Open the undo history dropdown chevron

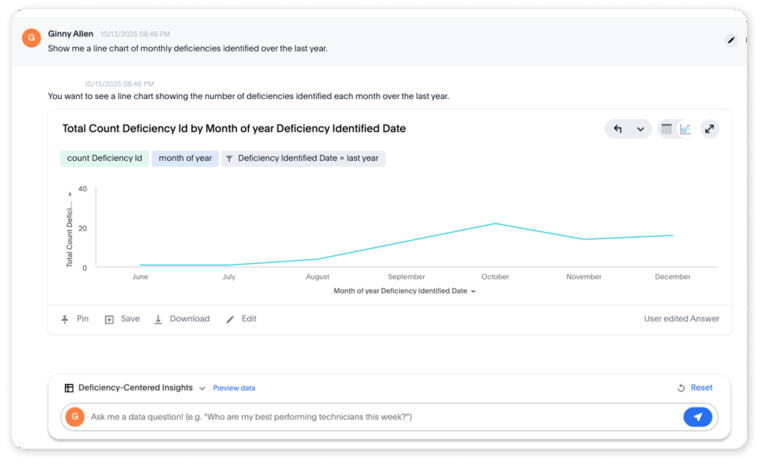click(x=640, y=129)
